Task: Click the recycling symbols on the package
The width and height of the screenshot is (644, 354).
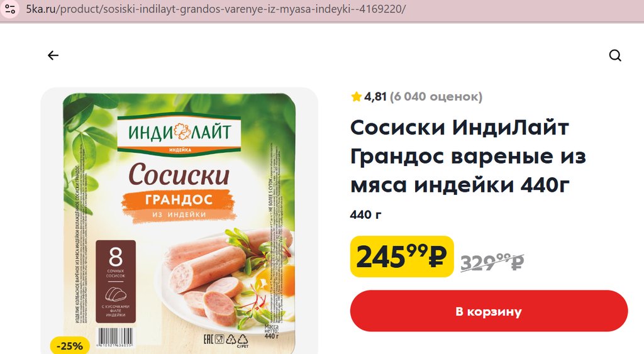Action: click(x=237, y=340)
